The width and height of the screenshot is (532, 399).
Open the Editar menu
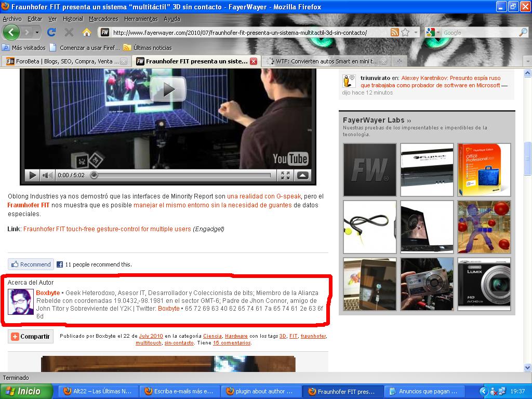(x=35, y=19)
